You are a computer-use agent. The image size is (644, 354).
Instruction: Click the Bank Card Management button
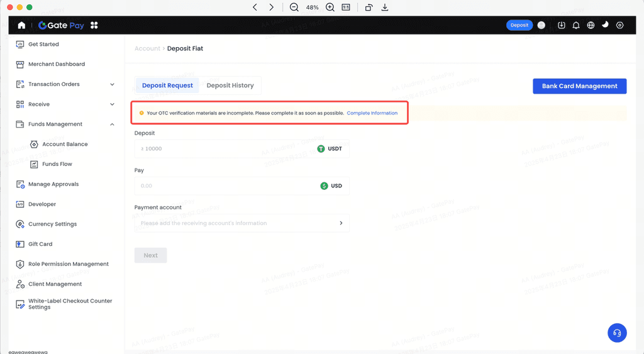click(x=579, y=86)
